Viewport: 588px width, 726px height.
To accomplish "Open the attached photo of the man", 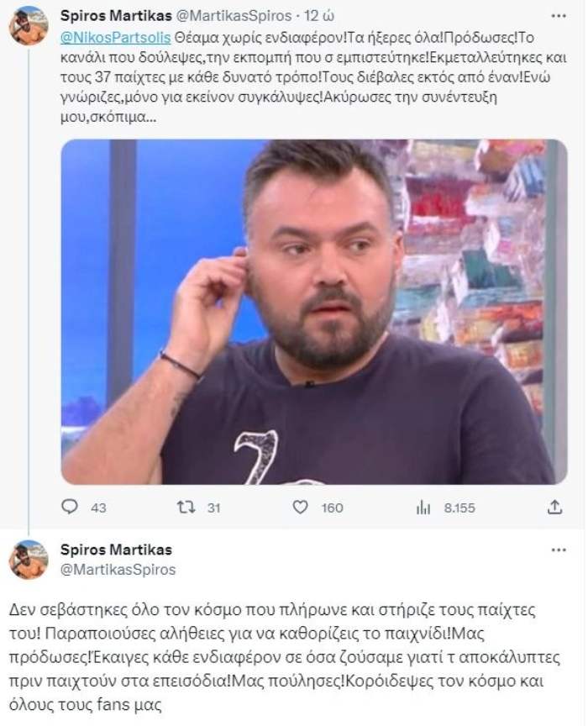I will click(314, 312).
